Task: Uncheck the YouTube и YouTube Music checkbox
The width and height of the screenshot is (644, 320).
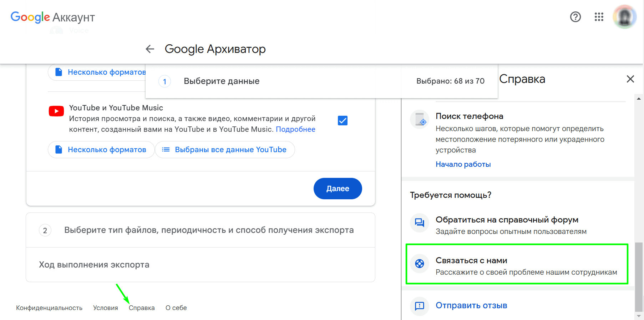Action: (343, 121)
